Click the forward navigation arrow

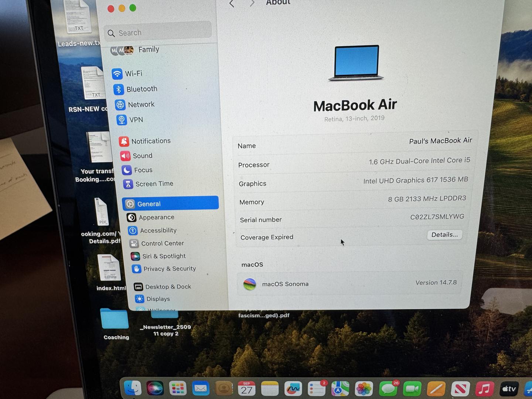point(252,3)
